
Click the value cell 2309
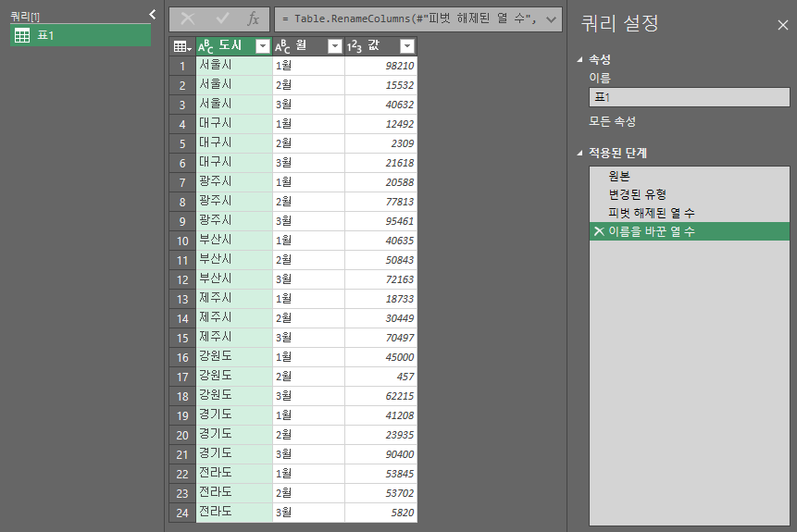coord(380,143)
